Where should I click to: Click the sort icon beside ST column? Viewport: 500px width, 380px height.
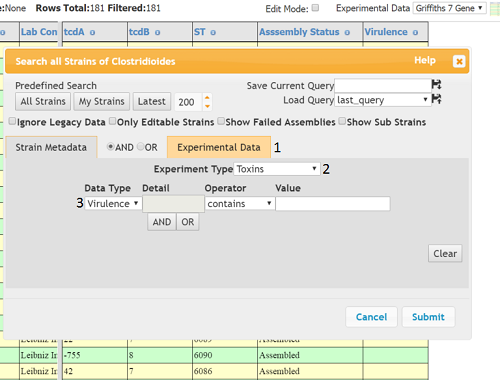[x=213, y=33]
